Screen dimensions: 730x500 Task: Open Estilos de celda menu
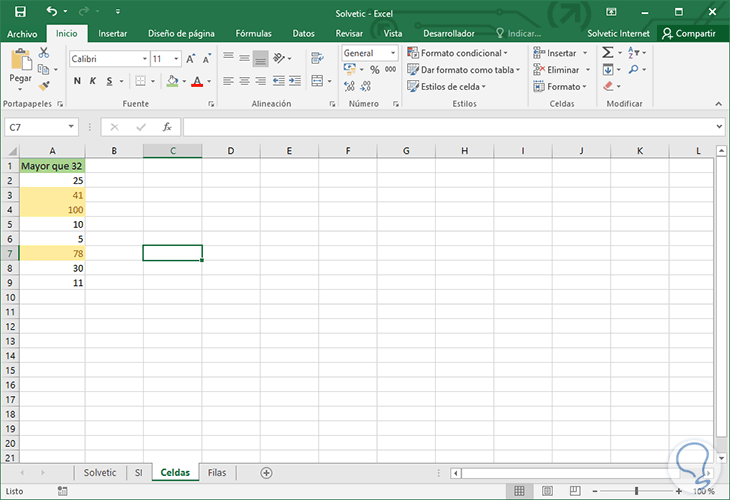point(446,87)
